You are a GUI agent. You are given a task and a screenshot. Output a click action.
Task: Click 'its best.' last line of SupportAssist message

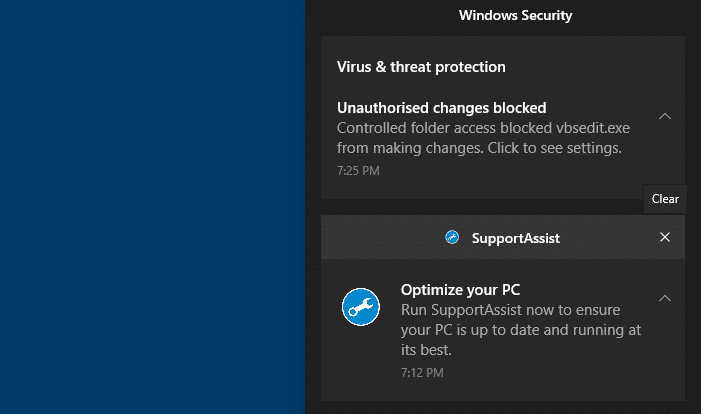click(x=426, y=350)
